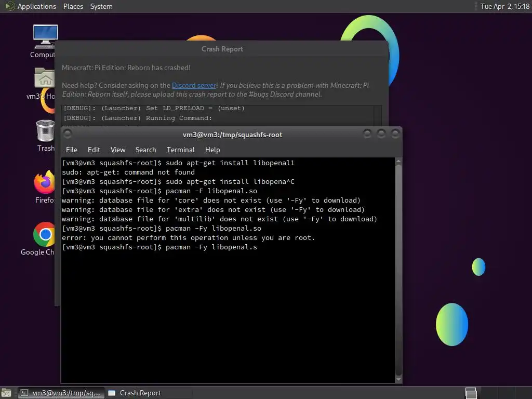The width and height of the screenshot is (532, 399).
Task: Follow the Discord server link in the Crash Report
Action: (194, 86)
